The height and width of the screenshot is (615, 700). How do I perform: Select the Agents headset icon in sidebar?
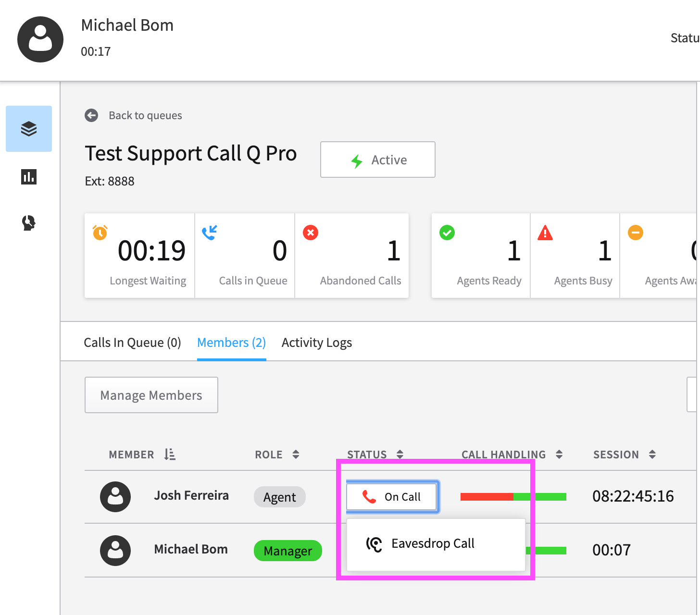click(28, 222)
